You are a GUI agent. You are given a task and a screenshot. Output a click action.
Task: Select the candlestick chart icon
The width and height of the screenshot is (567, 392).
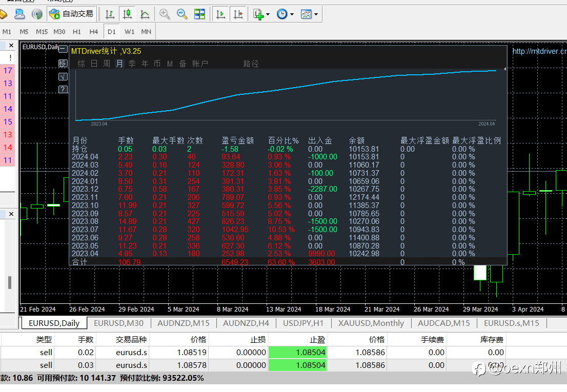tap(127, 14)
